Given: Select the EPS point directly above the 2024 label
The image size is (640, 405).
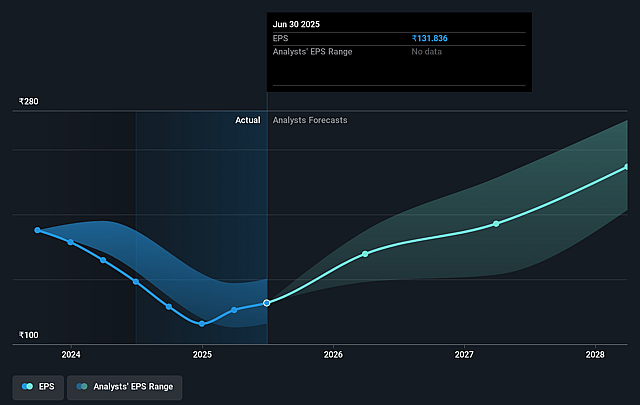Looking at the screenshot, I should click(x=70, y=242).
